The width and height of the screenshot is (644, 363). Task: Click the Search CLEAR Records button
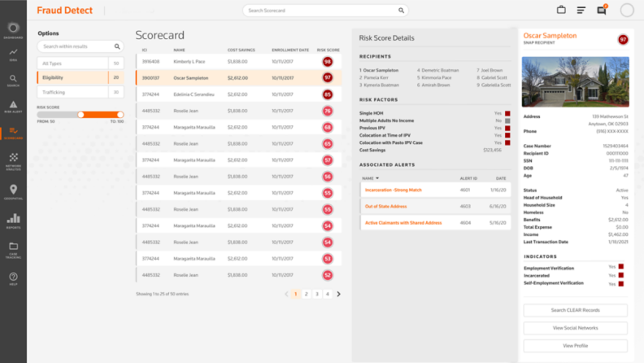pyautogui.click(x=575, y=310)
